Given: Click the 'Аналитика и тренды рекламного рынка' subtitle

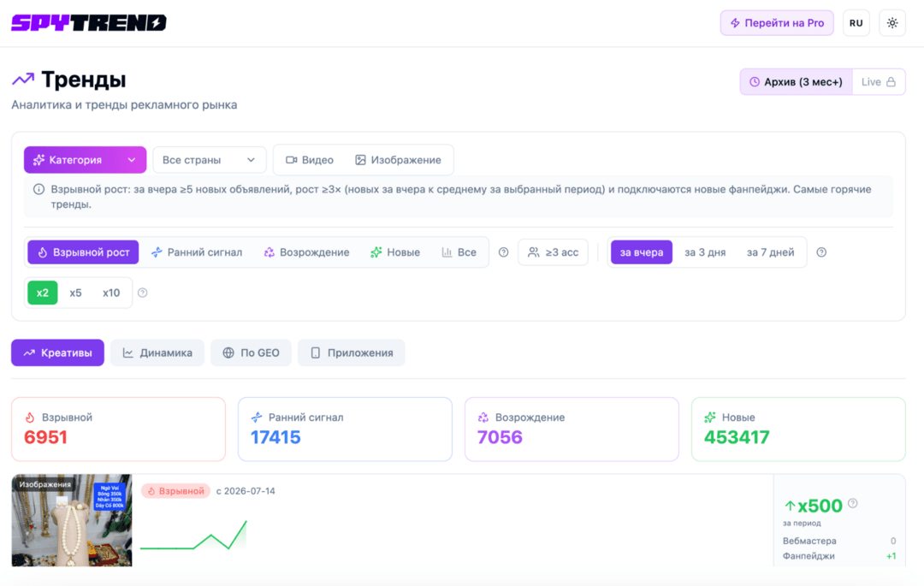Looking at the screenshot, I should pyautogui.click(x=124, y=105).
